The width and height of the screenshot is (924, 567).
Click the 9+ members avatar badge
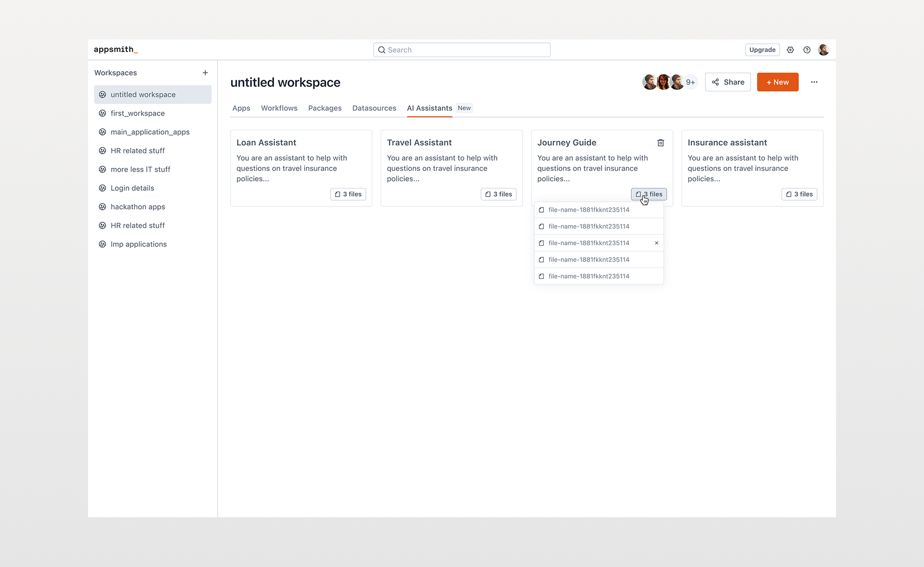coord(691,82)
